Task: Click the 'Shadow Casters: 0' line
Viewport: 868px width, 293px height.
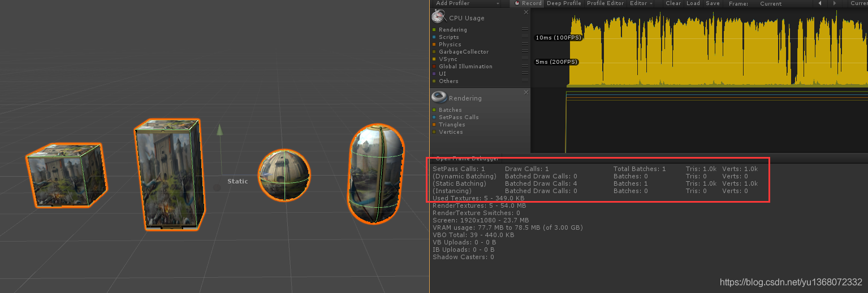Action: (463, 257)
